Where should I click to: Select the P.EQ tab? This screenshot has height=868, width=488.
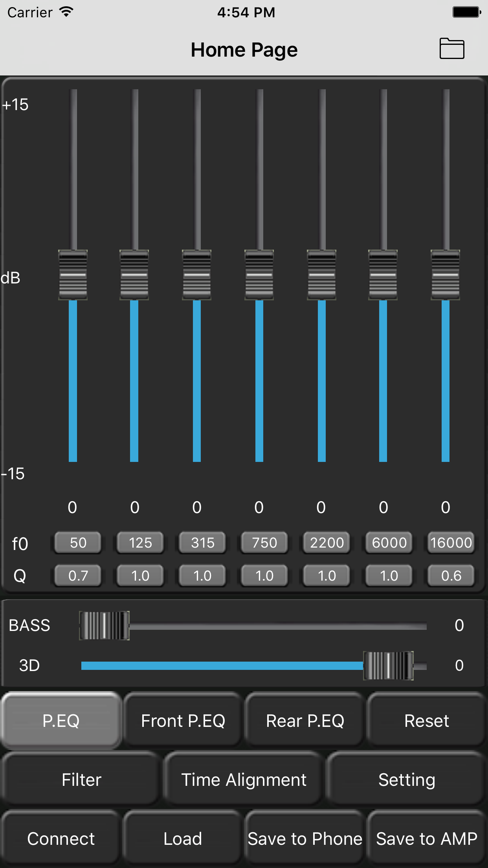(61, 721)
